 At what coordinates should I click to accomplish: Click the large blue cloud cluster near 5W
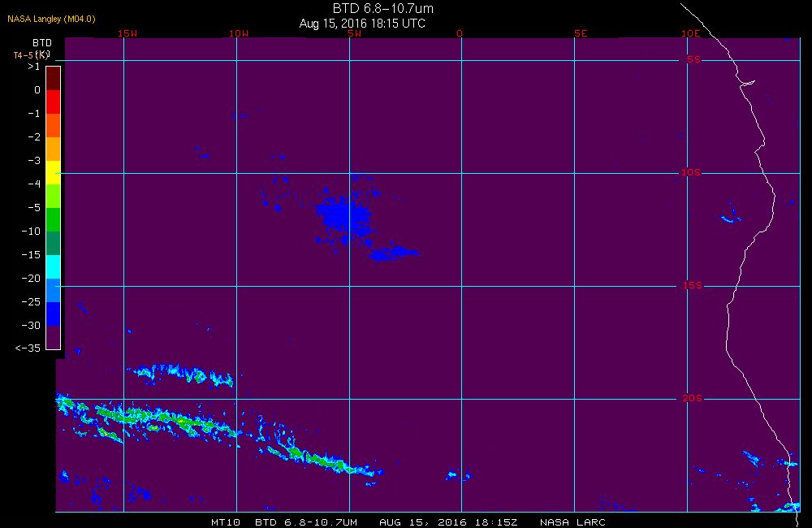point(343,215)
